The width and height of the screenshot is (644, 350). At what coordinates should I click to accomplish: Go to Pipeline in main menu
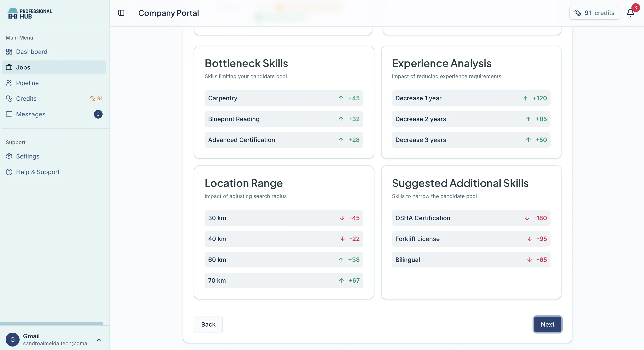click(x=27, y=83)
